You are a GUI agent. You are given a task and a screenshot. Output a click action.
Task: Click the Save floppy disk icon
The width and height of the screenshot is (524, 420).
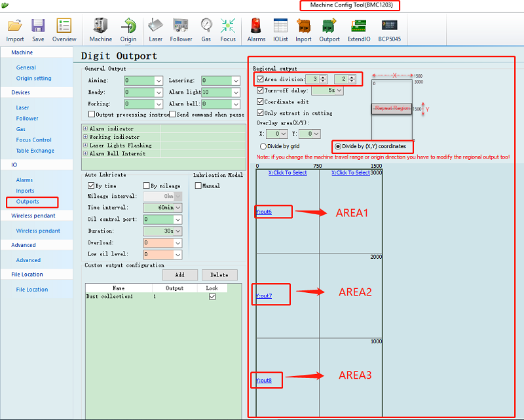pos(38,26)
